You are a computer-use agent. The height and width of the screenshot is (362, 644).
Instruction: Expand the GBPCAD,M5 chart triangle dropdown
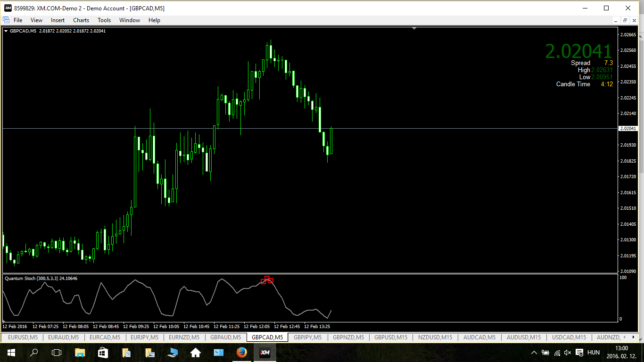(6, 31)
